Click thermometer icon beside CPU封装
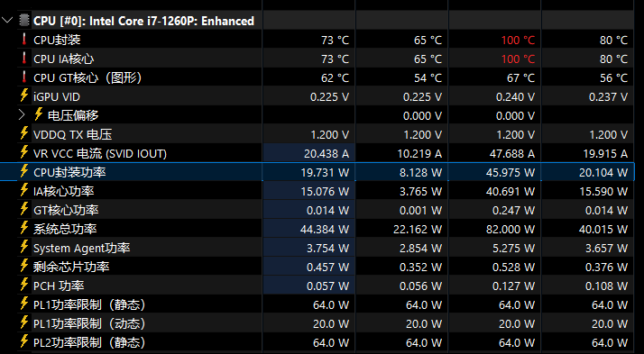This screenshot has height=354, width=644. pyautogui.click(x=24, y=40)
